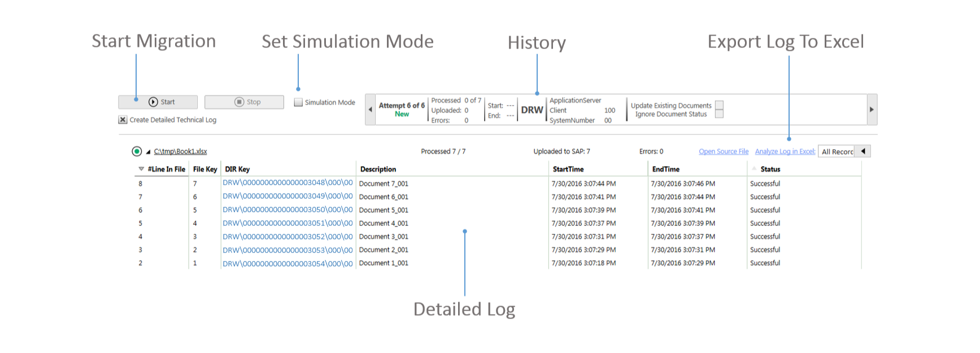Open the C:\tmp\Book1.xlsx file path
The height and width of the screenshot is (353, 980).
[x=180, y=151]
